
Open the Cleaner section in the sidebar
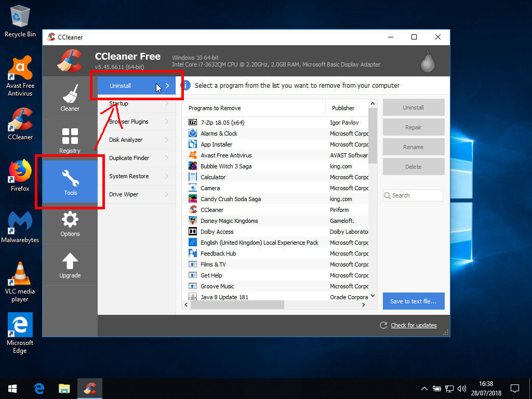[70, 98]
